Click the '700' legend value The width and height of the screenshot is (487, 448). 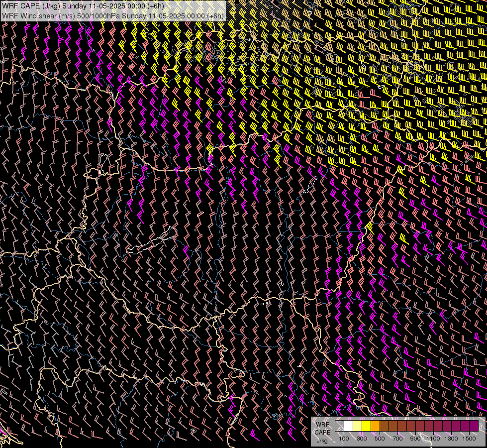(397, 439)
